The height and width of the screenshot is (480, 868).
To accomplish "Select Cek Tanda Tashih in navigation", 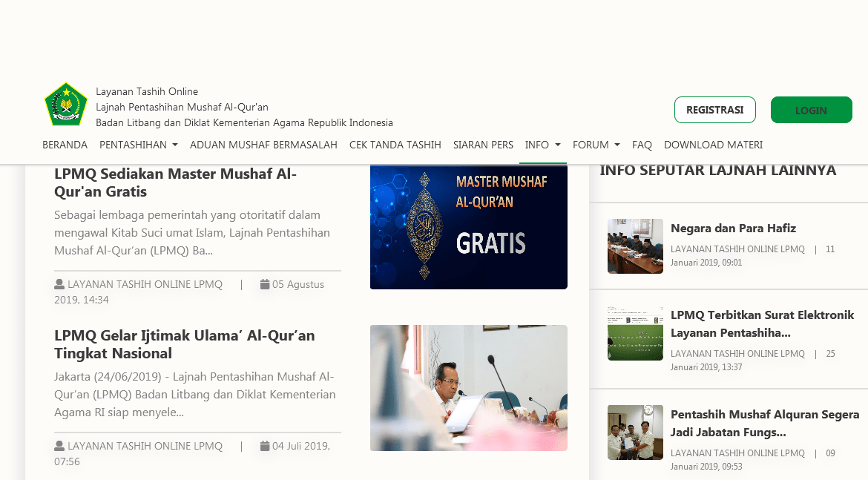I will coord(395,145).
